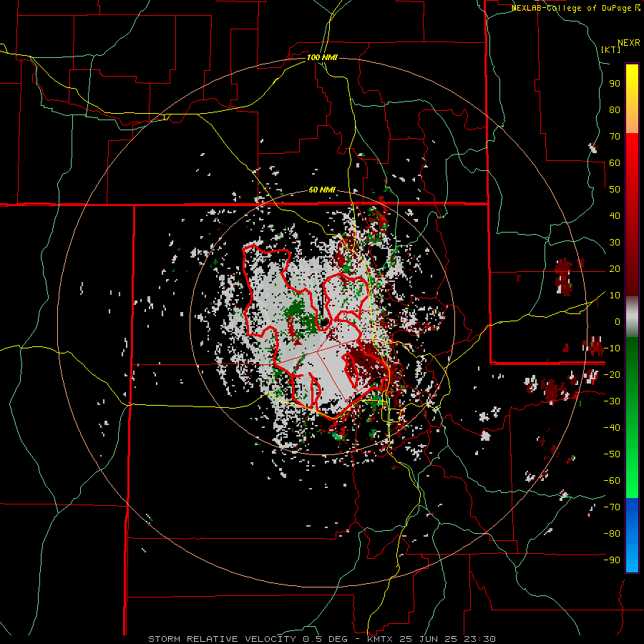The width and height of the screenshot is (644, 644).
Task: Click the "0.5 DEG" elevation text
Action: 325,639
